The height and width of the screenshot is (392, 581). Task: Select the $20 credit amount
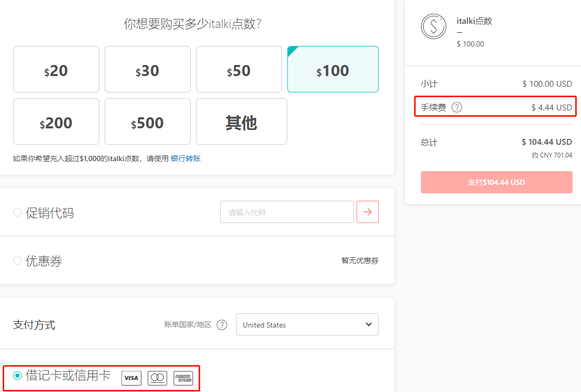56,69
